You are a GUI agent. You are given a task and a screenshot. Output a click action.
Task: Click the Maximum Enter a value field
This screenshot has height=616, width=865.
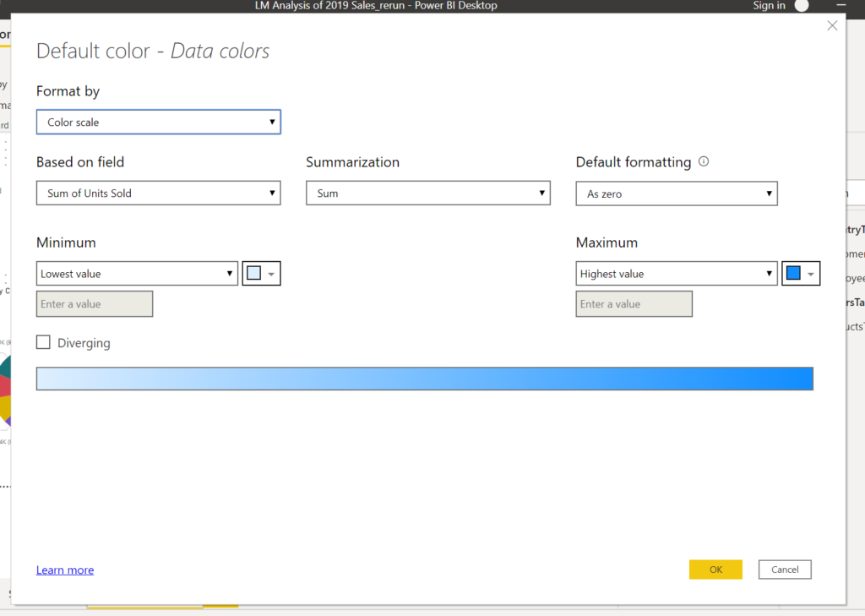634,304
